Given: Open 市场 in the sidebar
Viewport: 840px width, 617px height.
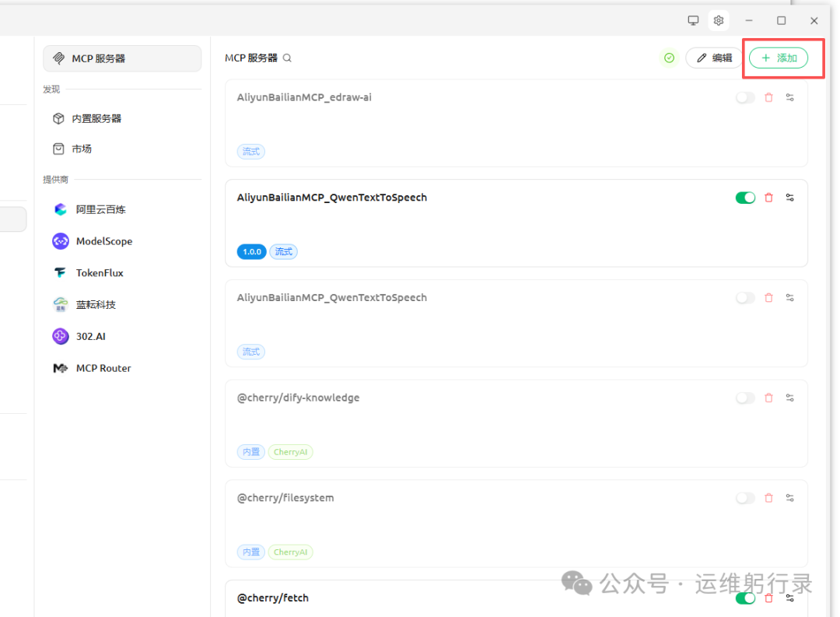Looking at the screenshot, I should [82, 149].
